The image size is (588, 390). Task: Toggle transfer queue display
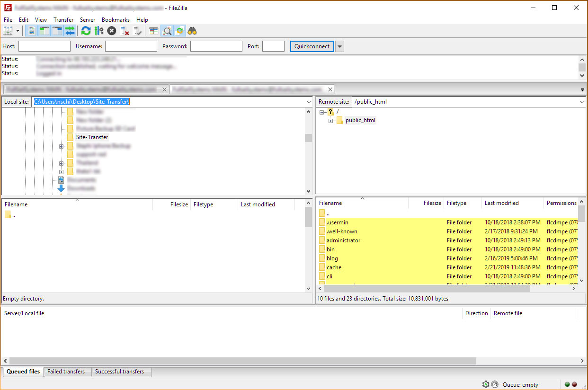click(70, 31)
